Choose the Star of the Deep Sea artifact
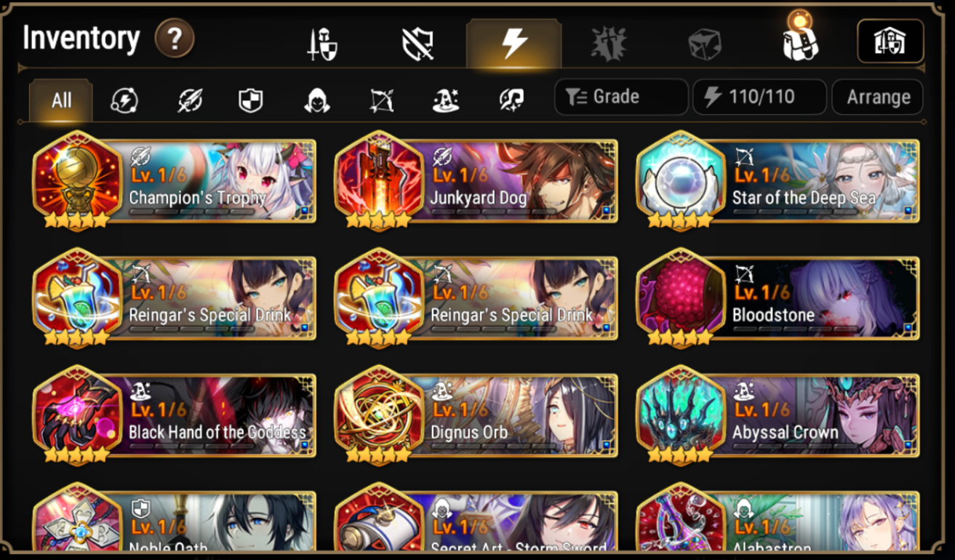 click(778, 180)
